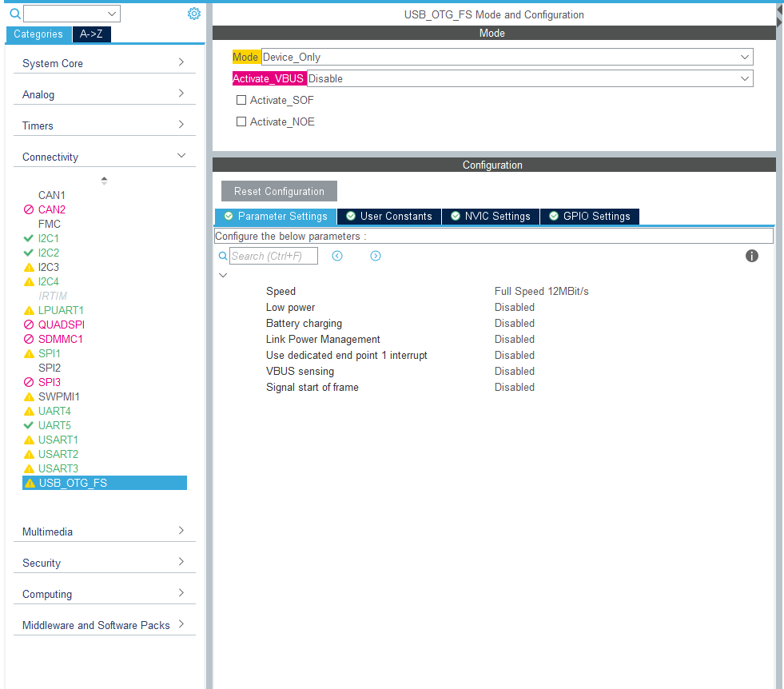The height and width of the screenshot is (689, 784).
Task: Select SPI2 peripheral
Action: click(50, 368)
